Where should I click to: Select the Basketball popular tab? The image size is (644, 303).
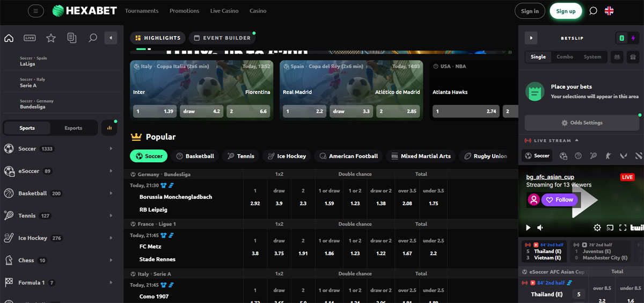tap(195, 156)
